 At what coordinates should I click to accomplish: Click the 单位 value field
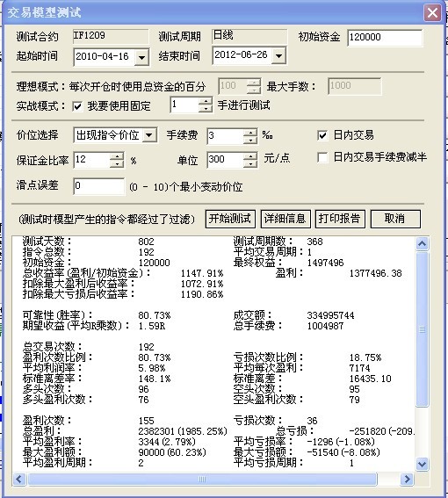(x=225, y=160)
